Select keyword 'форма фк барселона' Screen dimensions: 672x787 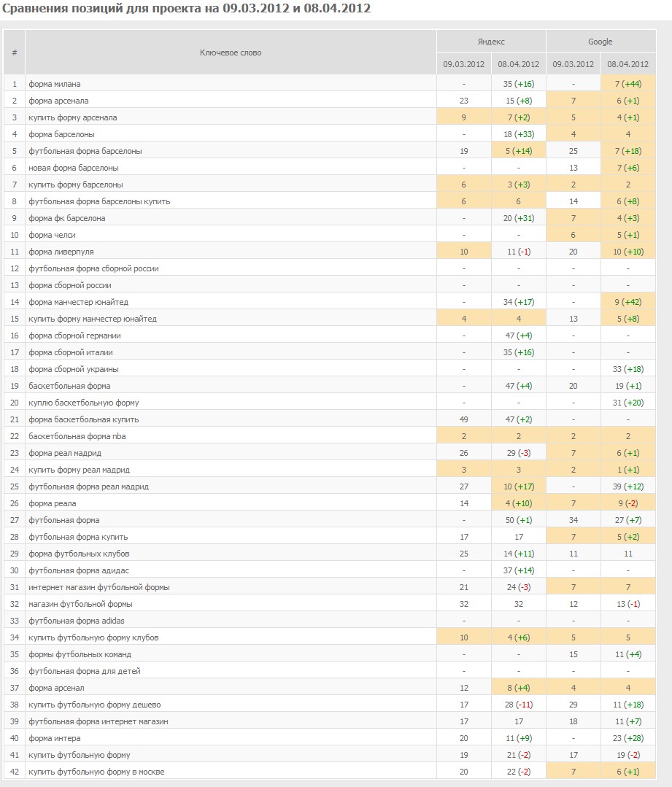67,218
